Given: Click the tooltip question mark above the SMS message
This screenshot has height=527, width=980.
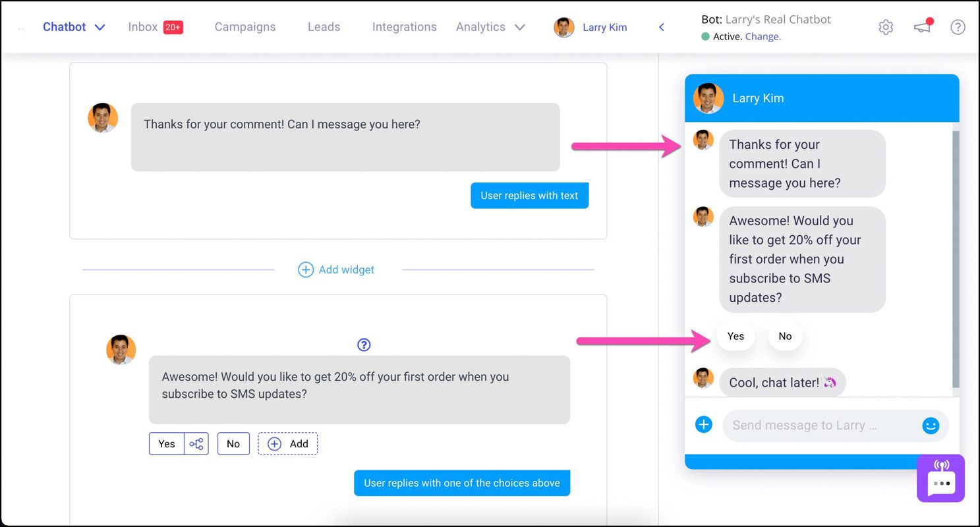Looking at the screenshot, I should [364, 345].
